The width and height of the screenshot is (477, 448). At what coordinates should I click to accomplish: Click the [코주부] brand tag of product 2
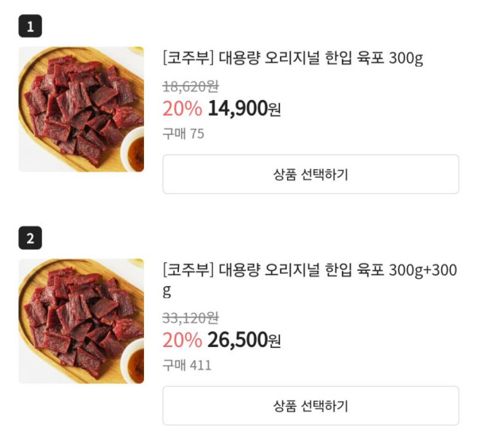click(188, 270)
